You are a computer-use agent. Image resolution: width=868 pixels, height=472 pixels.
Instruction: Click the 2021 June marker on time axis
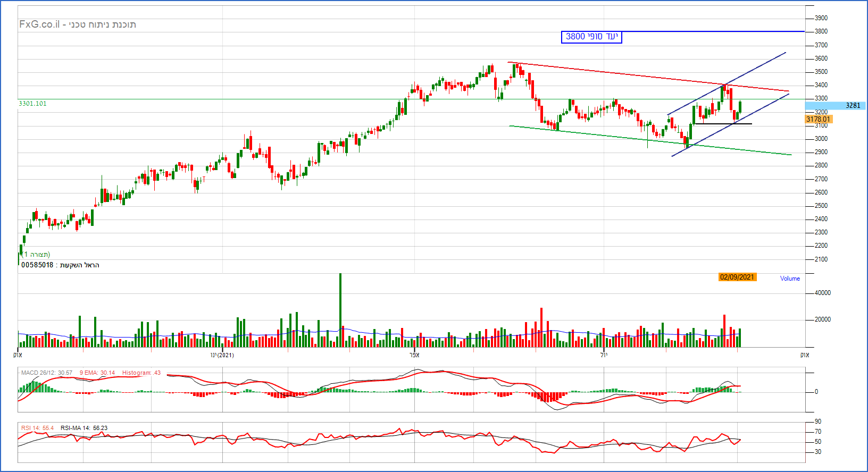coord(222,355)
